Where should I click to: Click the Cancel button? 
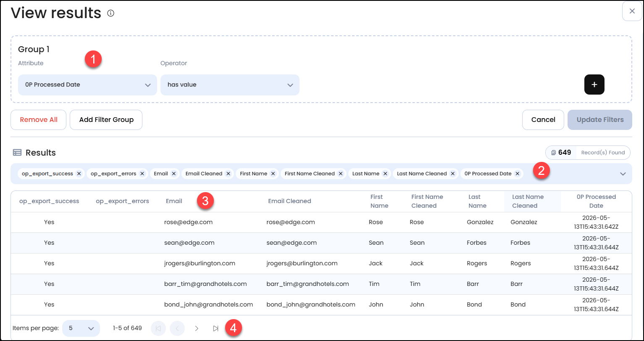pos(543,120)
